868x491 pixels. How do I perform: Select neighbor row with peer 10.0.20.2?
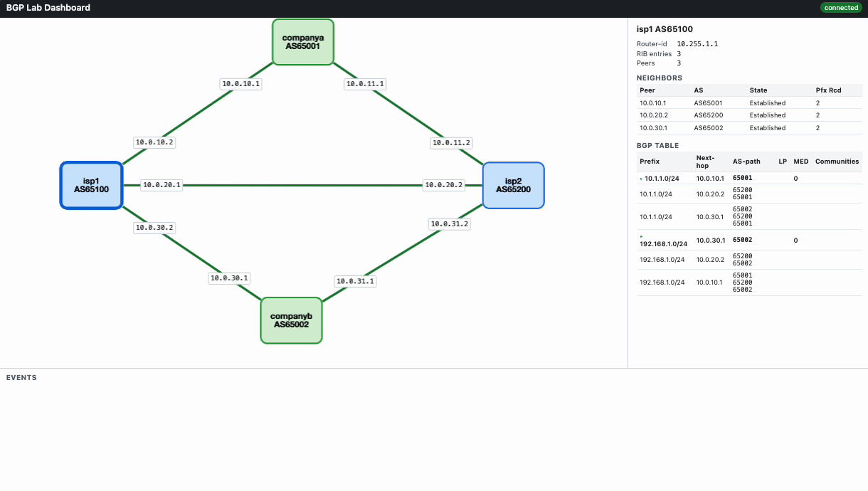coord(749,115)
